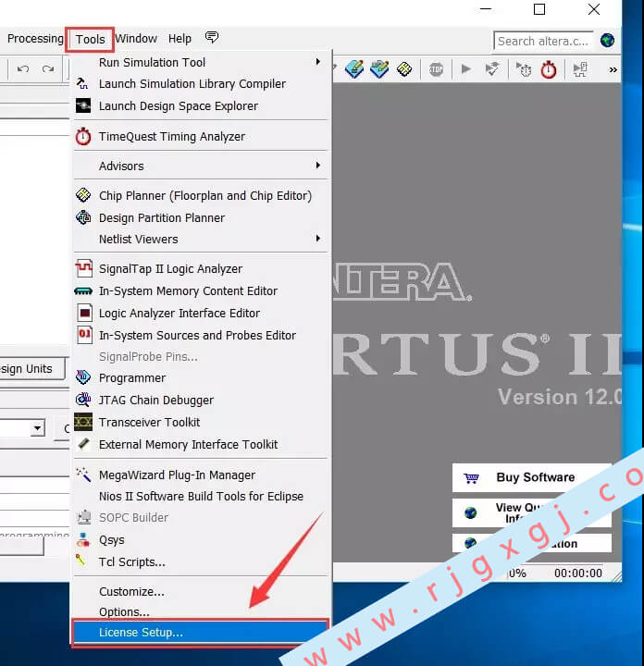Screen dimensions: 644x666
Task: Choose Options... menu entry
Action: click(201, 612)
